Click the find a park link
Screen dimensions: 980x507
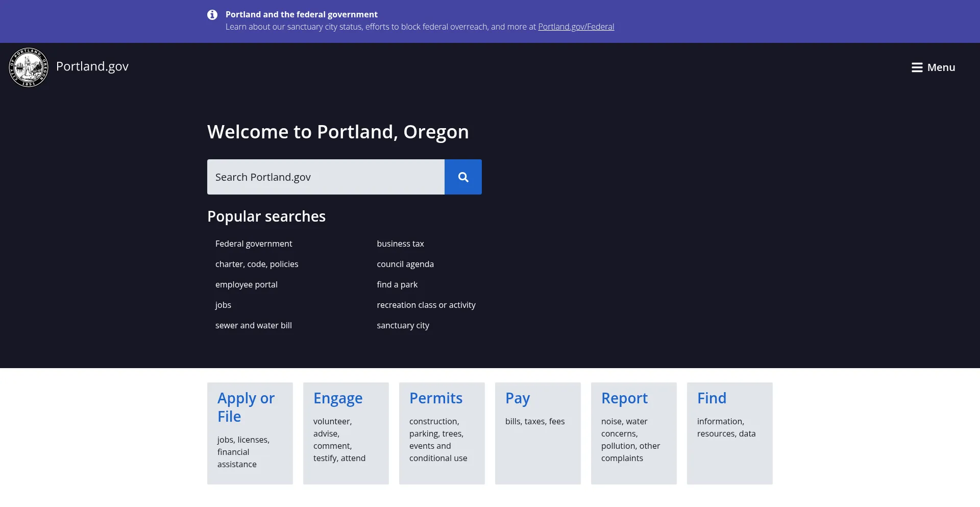point(397,285)
